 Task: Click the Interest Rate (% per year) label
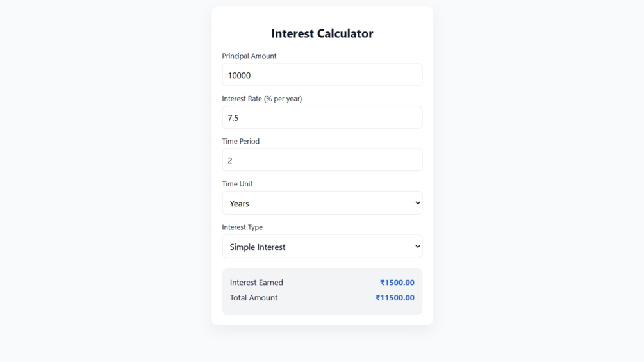pyautogui.click(x=261, y=99)
